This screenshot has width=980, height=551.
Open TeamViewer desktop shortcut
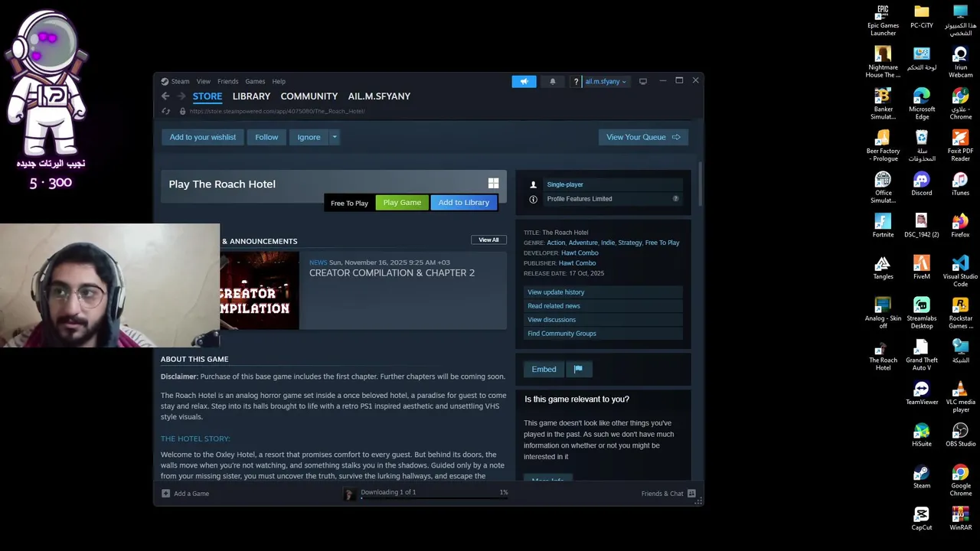click(x=922, y=393)
